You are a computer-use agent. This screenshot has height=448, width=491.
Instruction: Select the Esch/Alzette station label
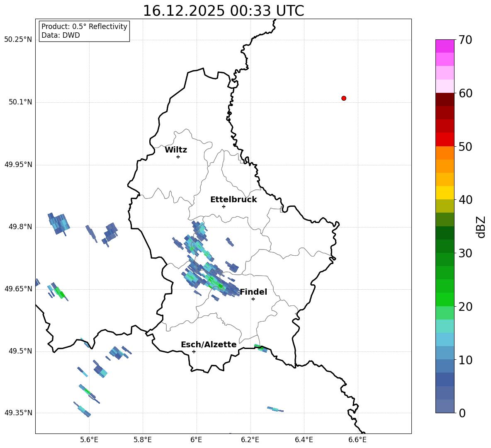pyautogui.click(x=209, y=344)
